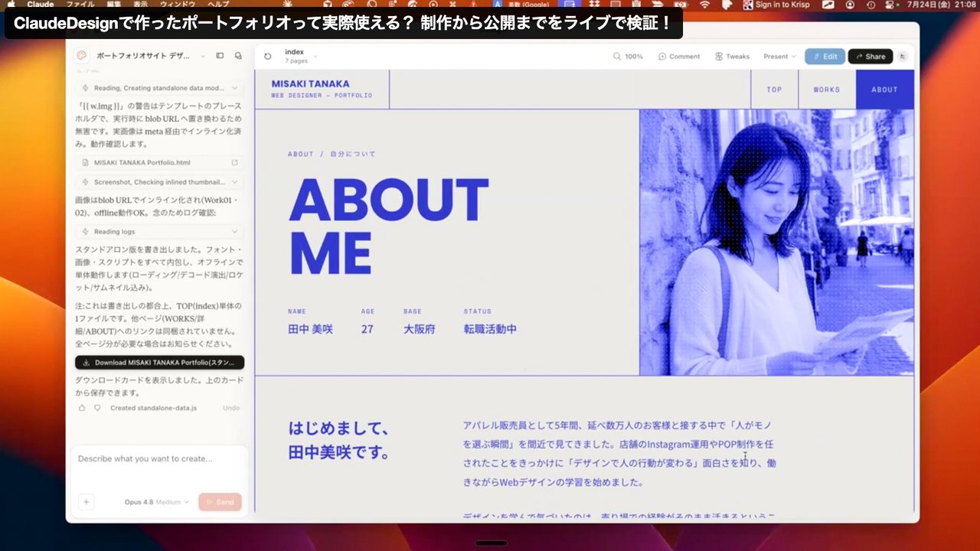The width and height of the screenshot is (980, 551).
Task: Click Undo next to Created standalone-data.js
Action: (x=231, y=408)
